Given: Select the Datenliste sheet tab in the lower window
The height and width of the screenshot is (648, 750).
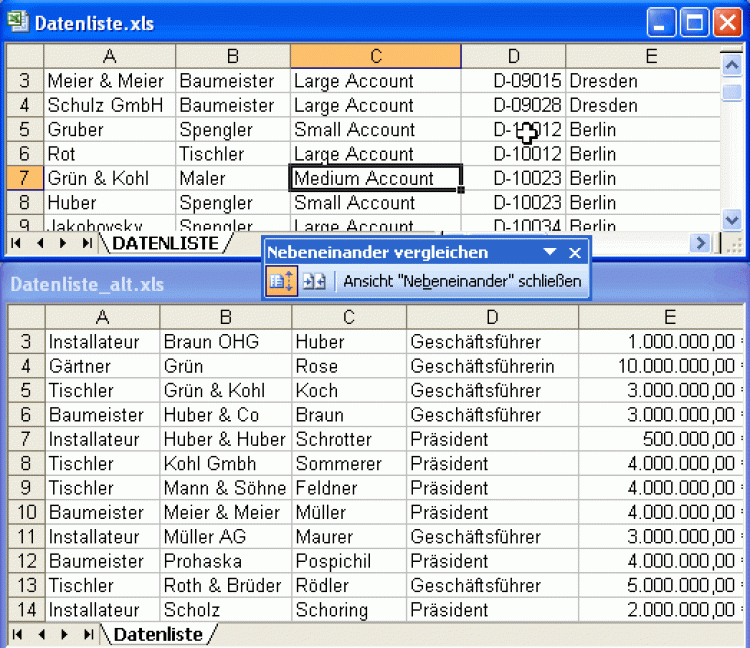Looking at the screenshot, I should point(158,635).
